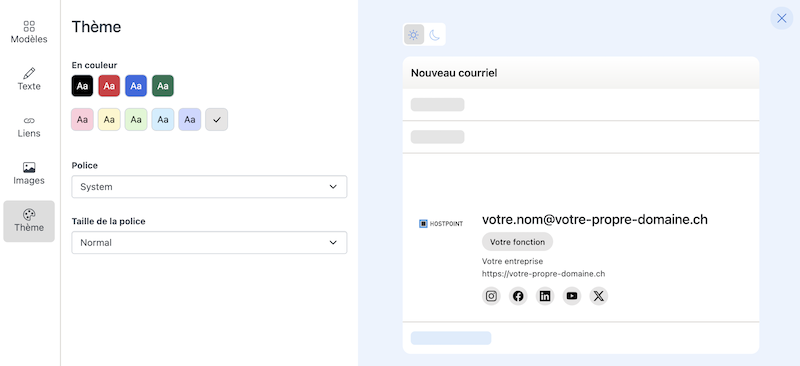
Task: Click the Instagram icon in signature preview
Action: [x=491, y=296]
